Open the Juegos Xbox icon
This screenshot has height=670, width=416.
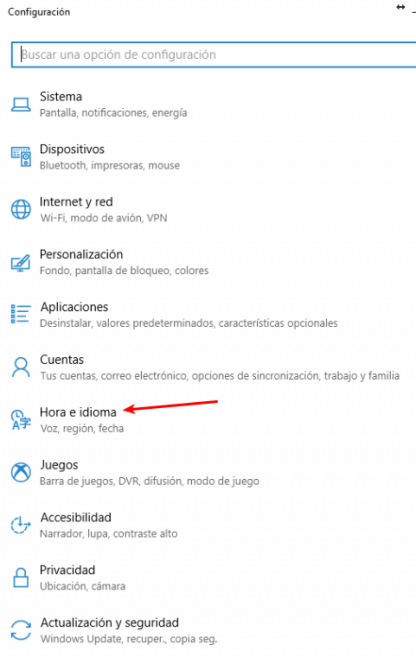click(x=21, y=473)
